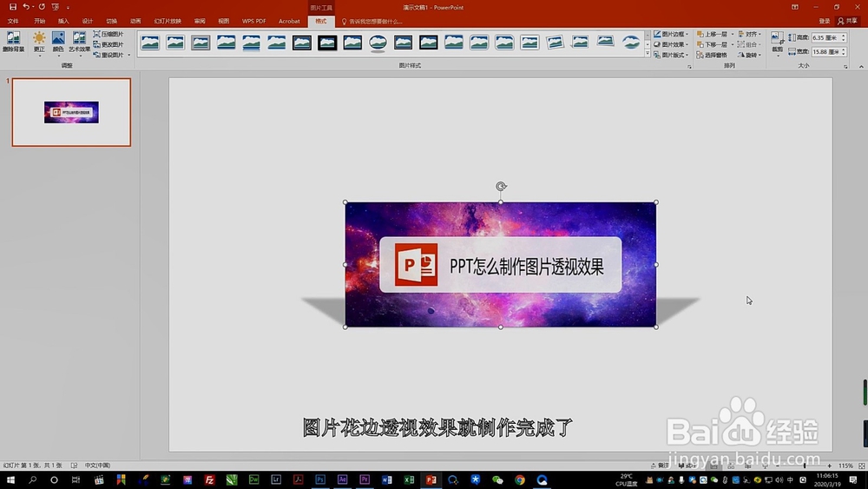Open Google Chrome from taskbar
The height and width of the screenshot is (489, 868).
tap(520, 479)
